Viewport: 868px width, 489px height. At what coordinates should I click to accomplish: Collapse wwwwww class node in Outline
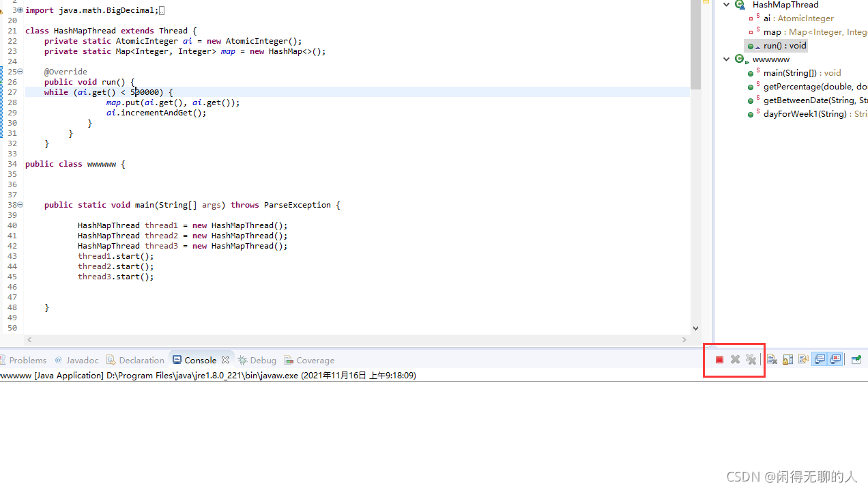[727, 59]
